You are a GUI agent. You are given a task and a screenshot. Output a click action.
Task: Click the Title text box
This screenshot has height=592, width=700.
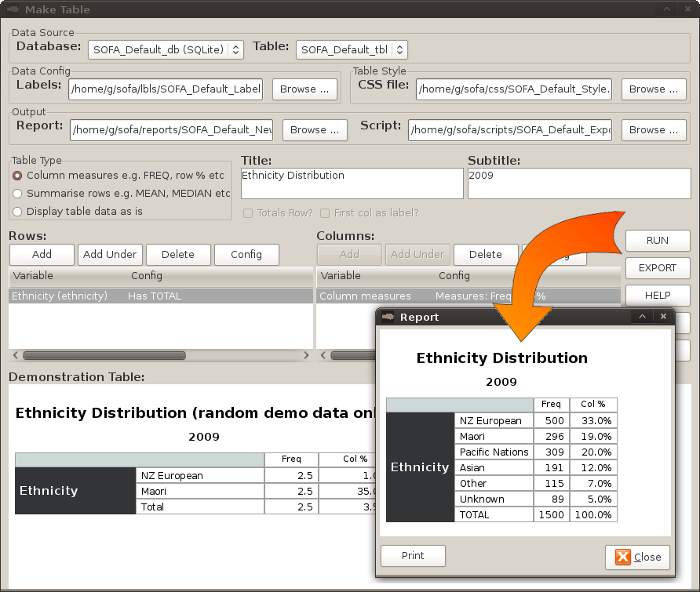pos(352,183)
